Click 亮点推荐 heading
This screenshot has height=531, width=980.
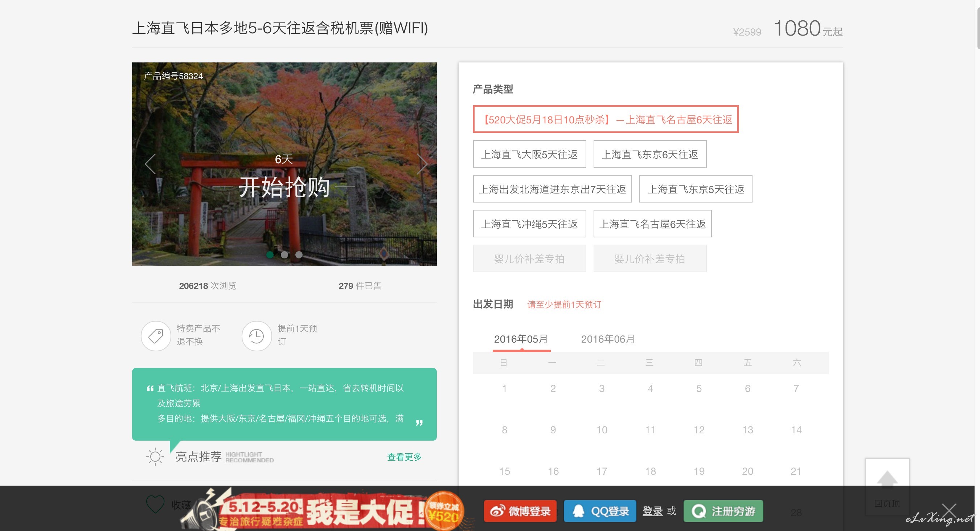(x=198, y=456)
